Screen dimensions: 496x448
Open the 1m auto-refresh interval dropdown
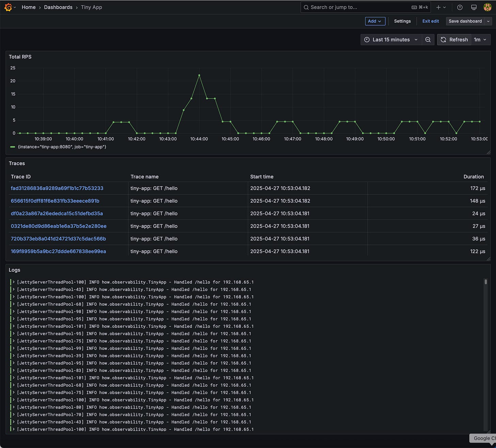(x=480, y=39)
